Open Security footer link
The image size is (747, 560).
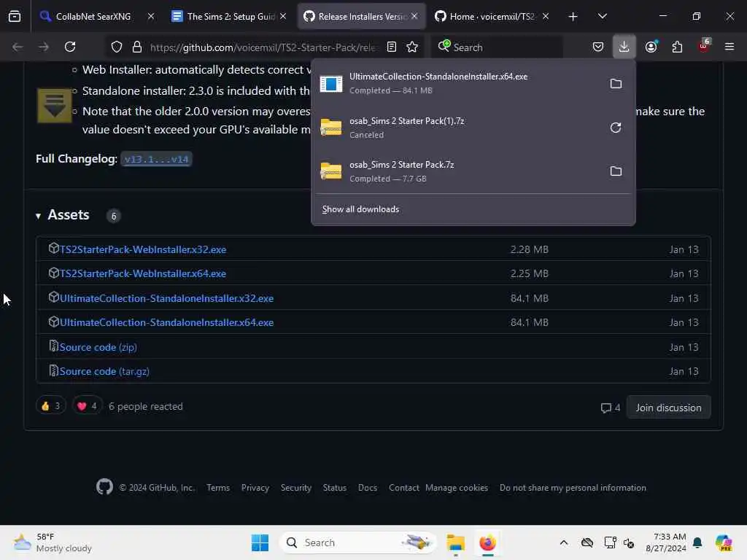[296, 488]
